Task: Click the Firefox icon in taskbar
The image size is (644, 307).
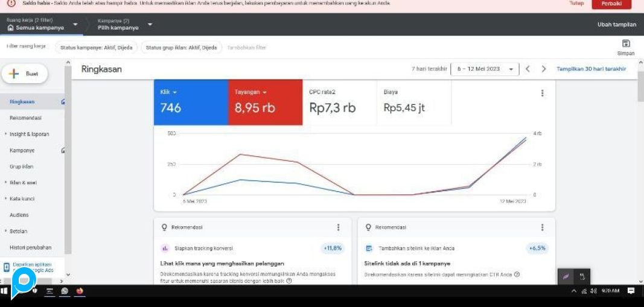Action: click(80, 291)
